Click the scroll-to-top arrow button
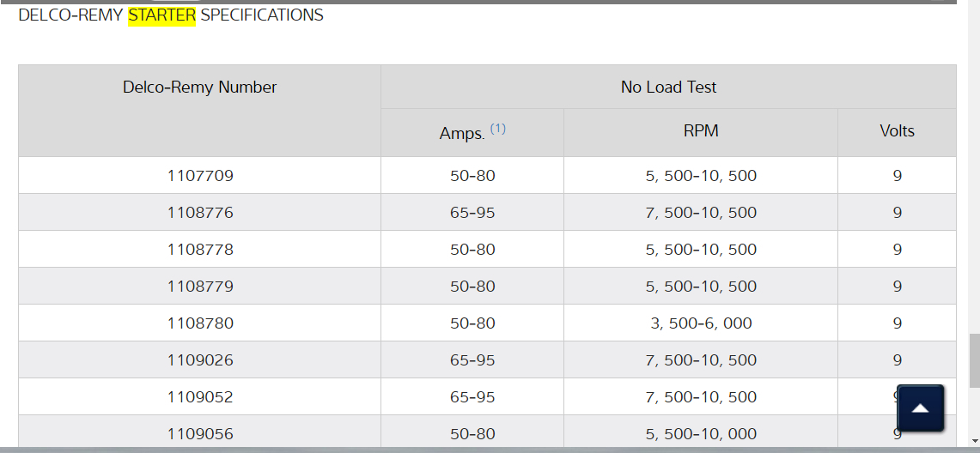This screenshot has height=453, width=980. pyautogui.click(x=920, y=408)
